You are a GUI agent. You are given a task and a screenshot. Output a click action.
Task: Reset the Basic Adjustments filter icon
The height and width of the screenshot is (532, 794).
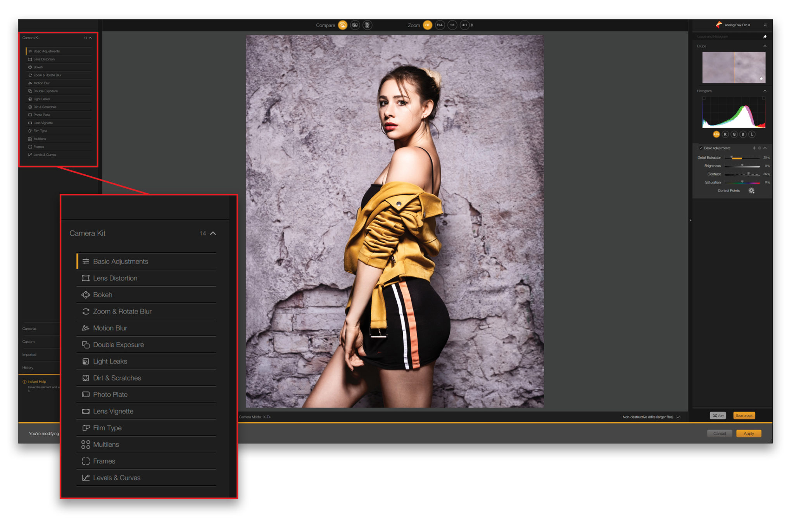click(x=759, y=148)
